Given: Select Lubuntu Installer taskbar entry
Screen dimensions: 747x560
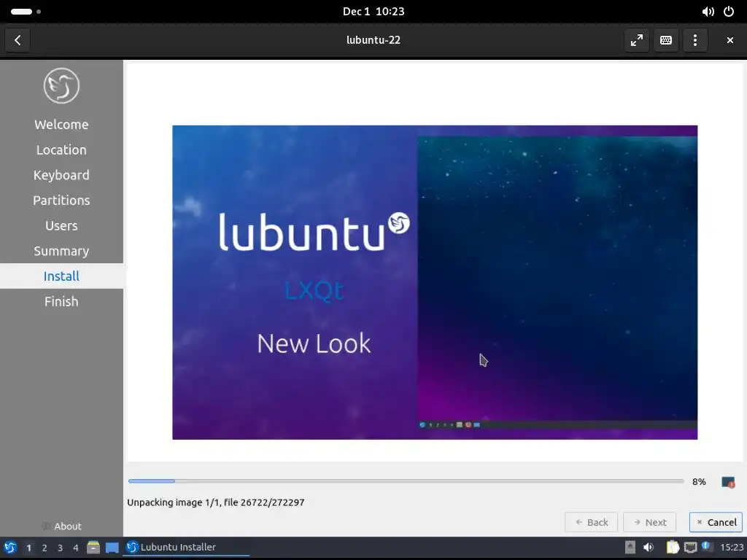Looking at the screenshot, I should (x=186, y=548).
